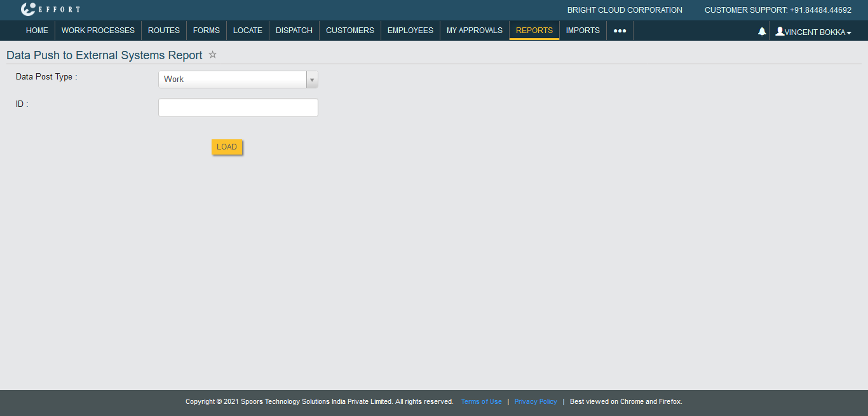The width and height of the screenshot is (868, 416).
Task: Go to the Home menu
Action: (x=37, y=31)
